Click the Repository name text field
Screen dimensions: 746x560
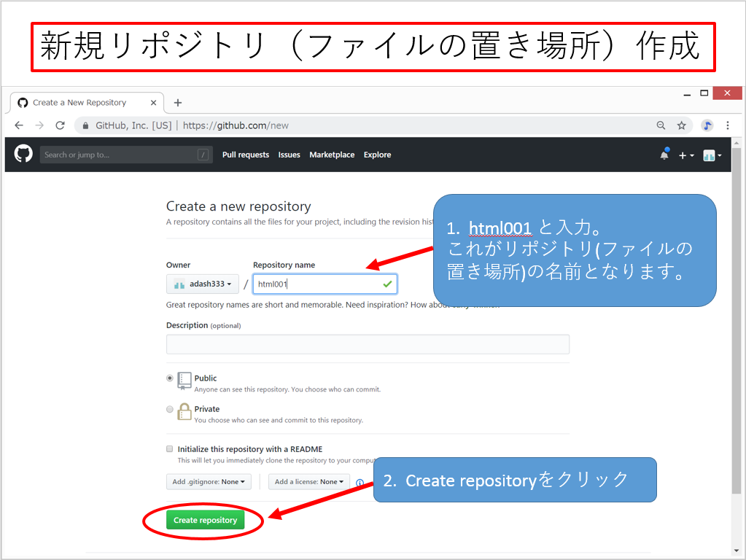pyautogui.click(x=317, y=284)
